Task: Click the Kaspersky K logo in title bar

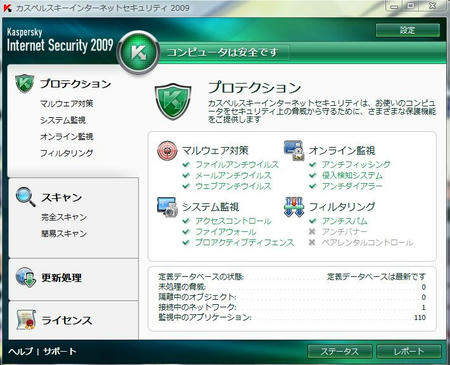Action: point(7,8)
